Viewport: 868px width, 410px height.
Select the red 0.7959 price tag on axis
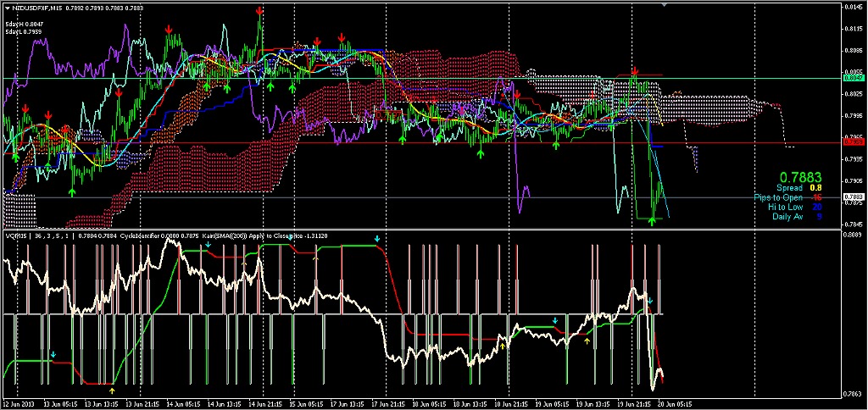coord(854,142)
